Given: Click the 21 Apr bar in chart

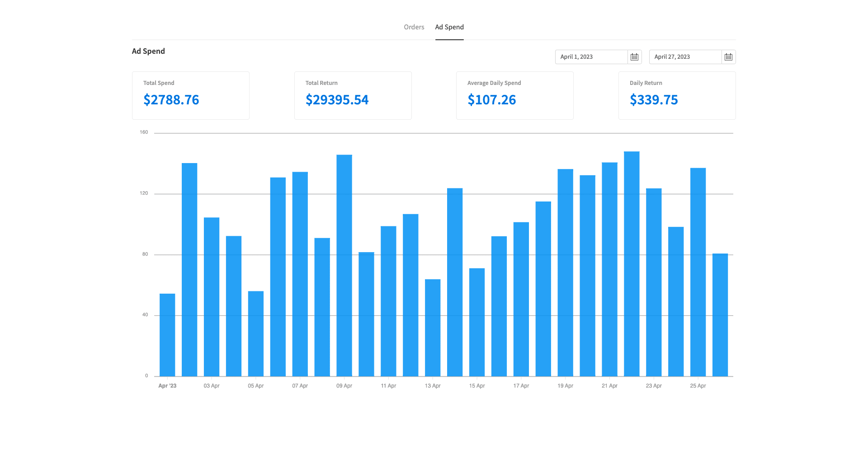Looking at the screenshot, I should (609, 269).
